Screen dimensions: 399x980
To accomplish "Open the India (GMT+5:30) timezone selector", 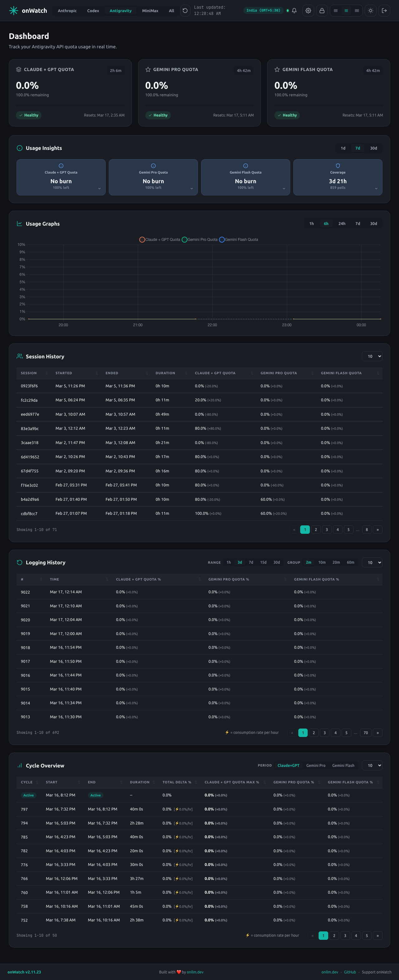I will 263,11.
